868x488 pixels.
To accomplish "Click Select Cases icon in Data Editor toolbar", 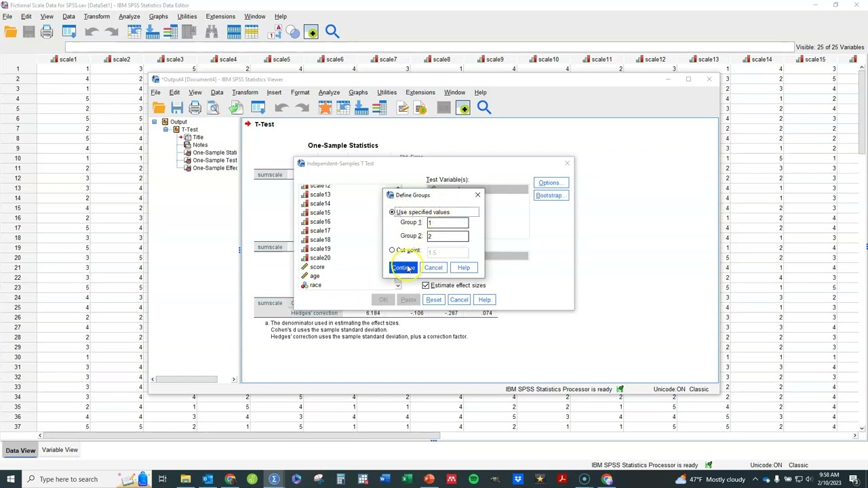I will click(x=252, y=32).
